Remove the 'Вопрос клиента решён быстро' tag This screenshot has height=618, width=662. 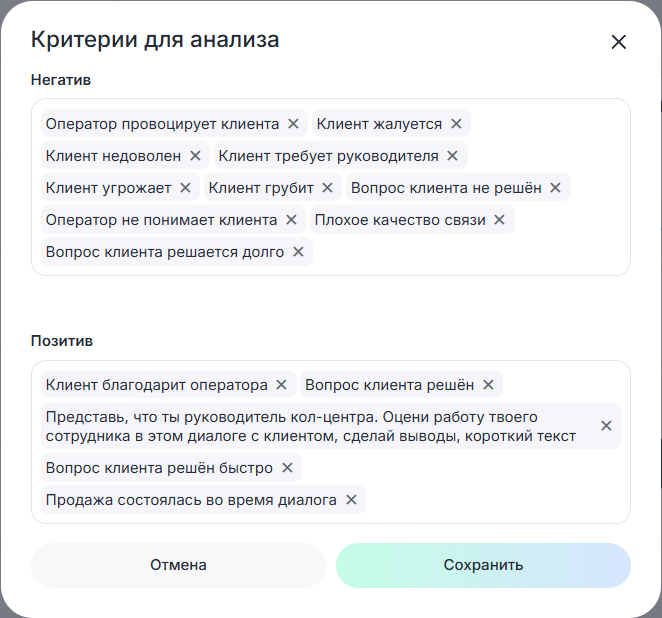(287, 468)
